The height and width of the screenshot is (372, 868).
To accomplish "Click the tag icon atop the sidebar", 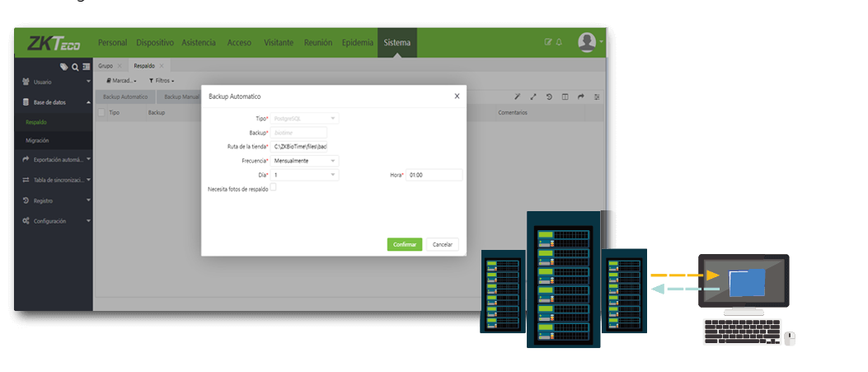I will 64,66.
